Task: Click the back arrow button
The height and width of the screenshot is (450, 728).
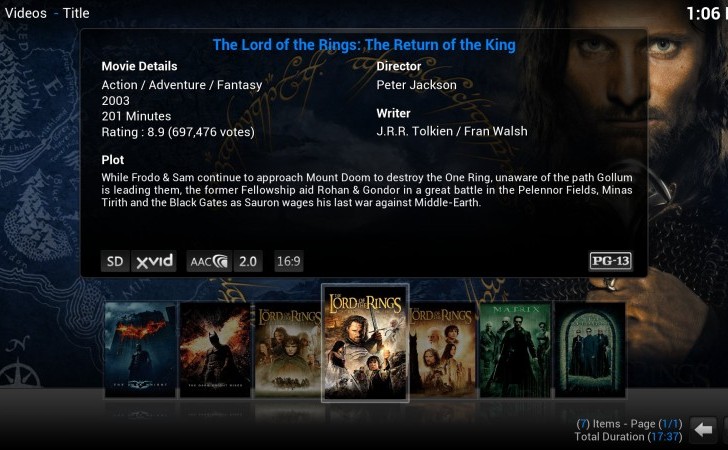Action: 703,430
